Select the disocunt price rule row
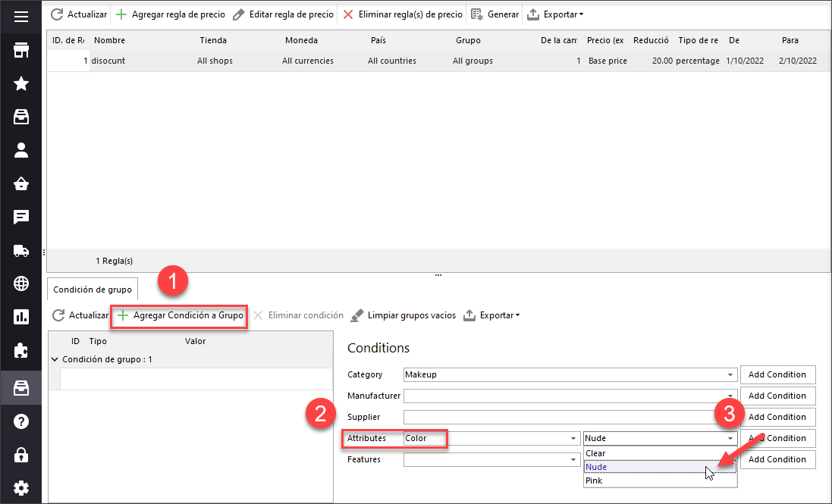 (x=438, y=61)
